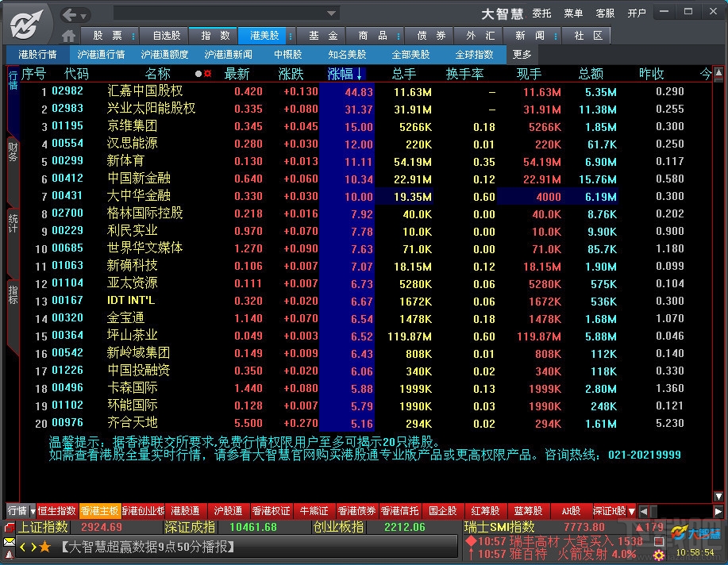This screenshot has width=728, height=565.
Task: Open the home page icon
Action: (x=69, y=36)
